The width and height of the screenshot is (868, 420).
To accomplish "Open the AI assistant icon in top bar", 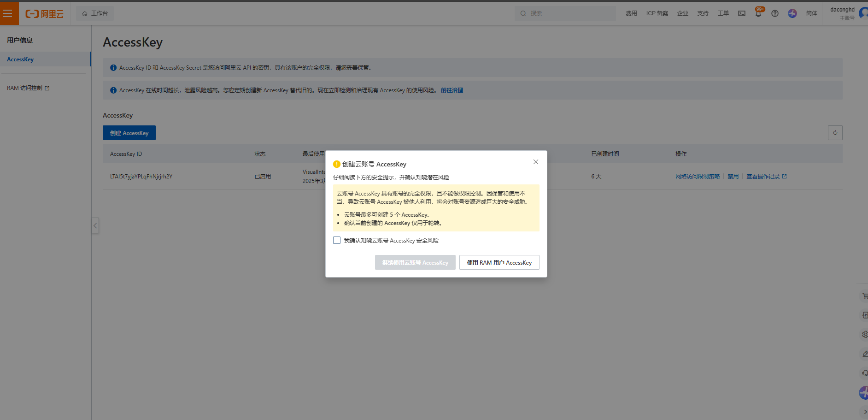I will coord(792,13).
